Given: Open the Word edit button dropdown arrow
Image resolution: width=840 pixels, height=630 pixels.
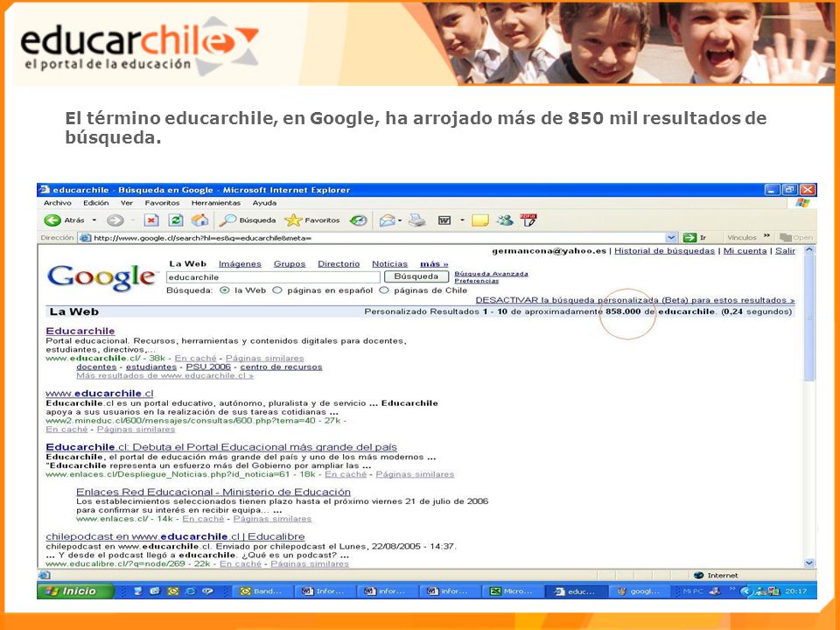Looking at the screenshot, I should tap(462, 220).
